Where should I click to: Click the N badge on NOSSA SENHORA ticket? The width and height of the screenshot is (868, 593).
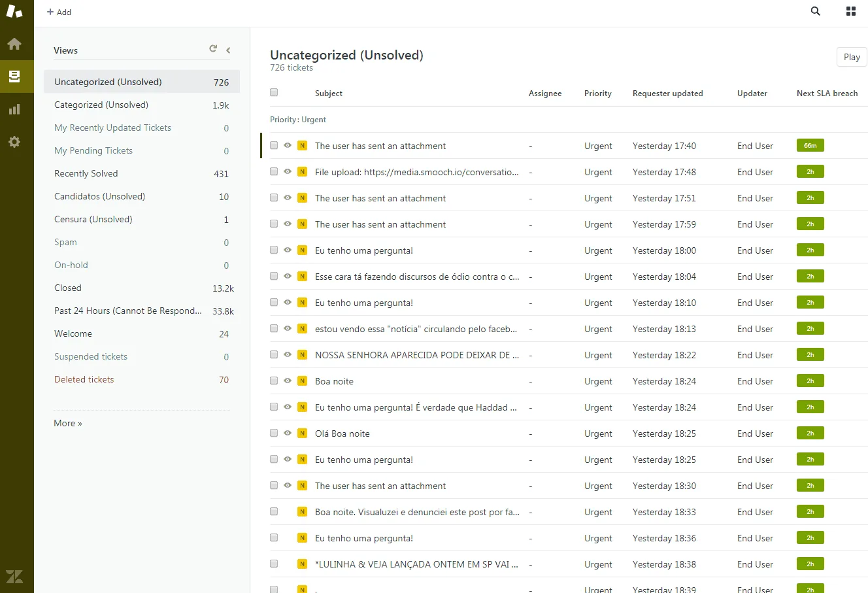pos(302,355)
